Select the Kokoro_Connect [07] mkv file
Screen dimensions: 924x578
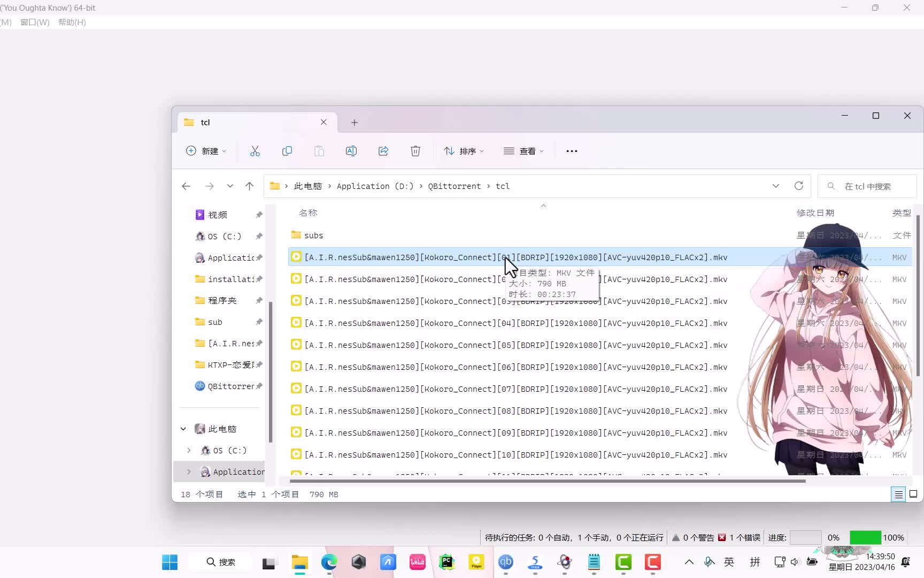(x=600, y=389)
